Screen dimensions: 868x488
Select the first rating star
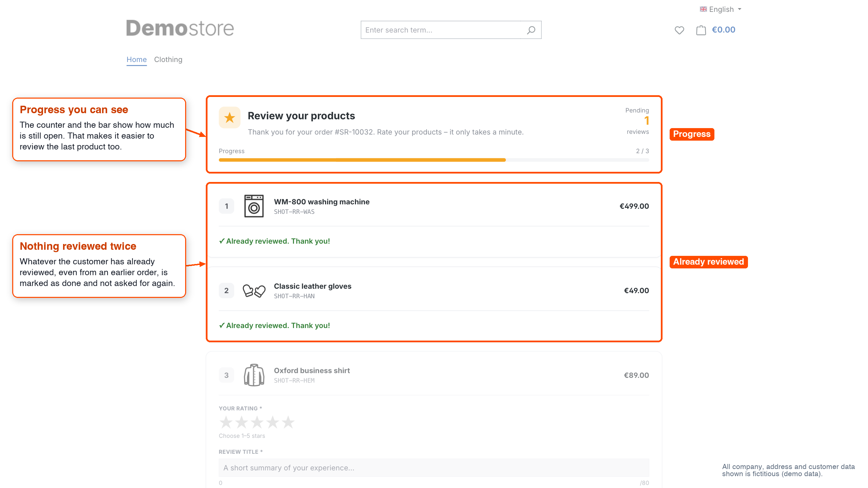click(x=226, y=422)
